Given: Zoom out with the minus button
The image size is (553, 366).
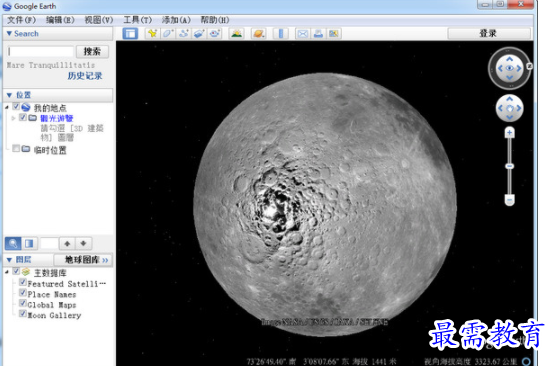Looking at the screenshot, I should coord(509,200).
